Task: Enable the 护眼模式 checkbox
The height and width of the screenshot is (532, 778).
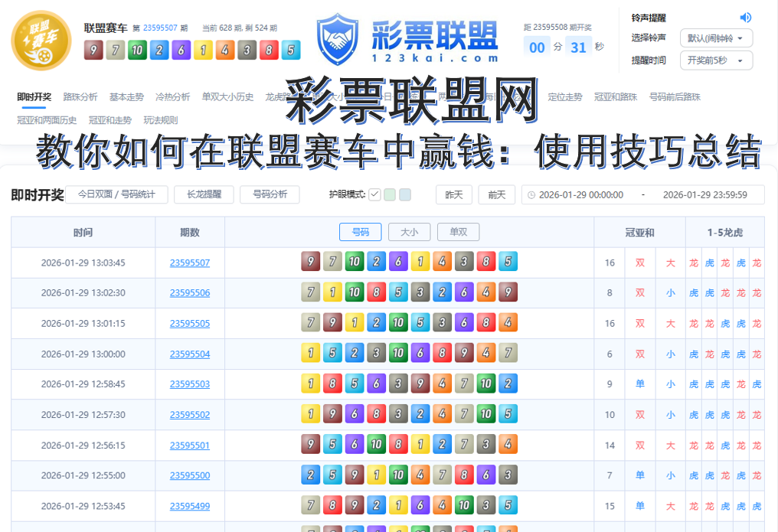Action: tap(374, 194)
